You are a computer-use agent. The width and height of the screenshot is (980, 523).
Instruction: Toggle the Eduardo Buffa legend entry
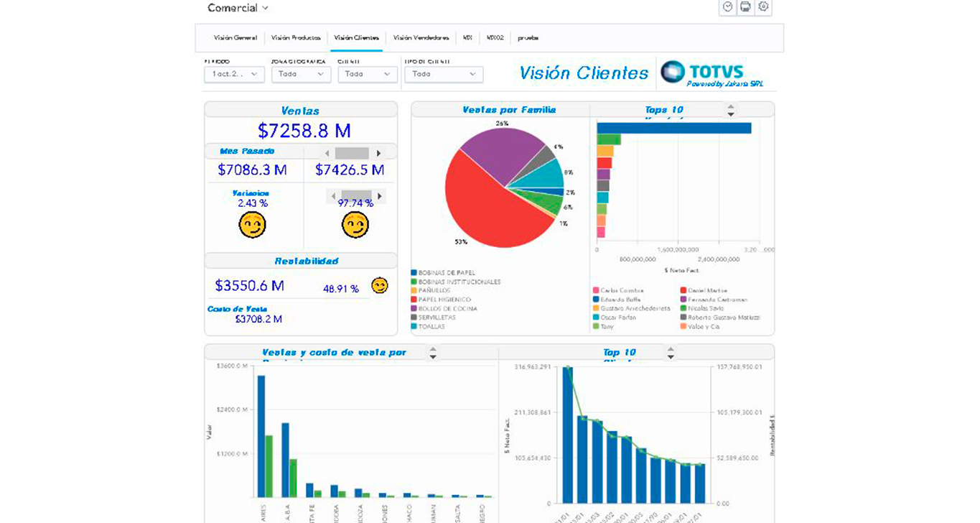(x=621, y=300)
